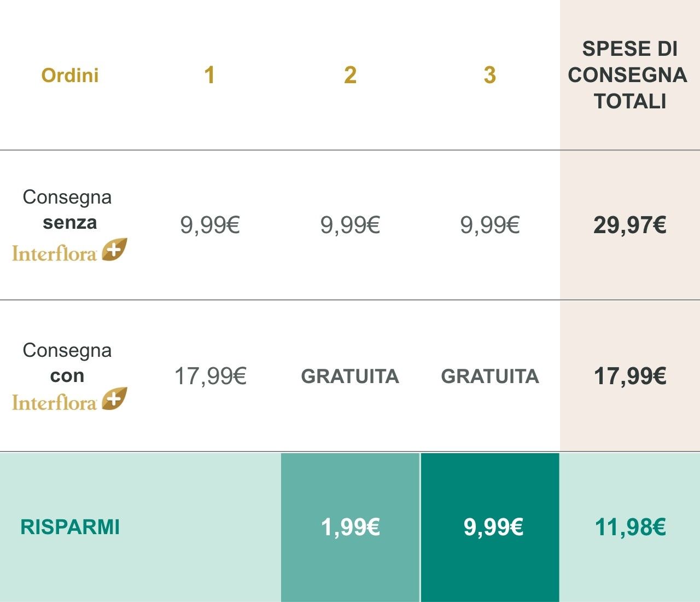Click the 29,97€ total delivery cost
700x602 pixels.
click(629, 225)
